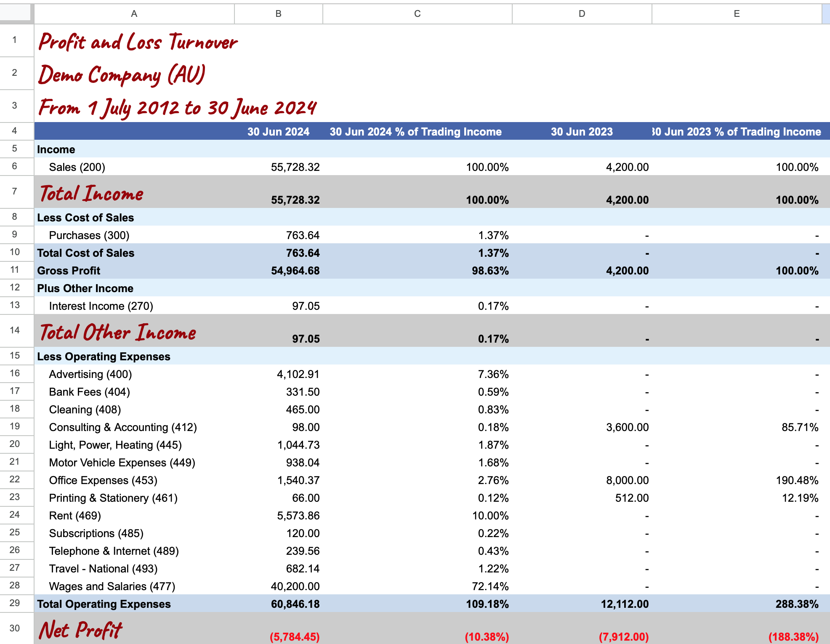Click Total Operating Expenses value 60,846.18
The width and height of the screenshot is (830, 644).
point(295,604)
